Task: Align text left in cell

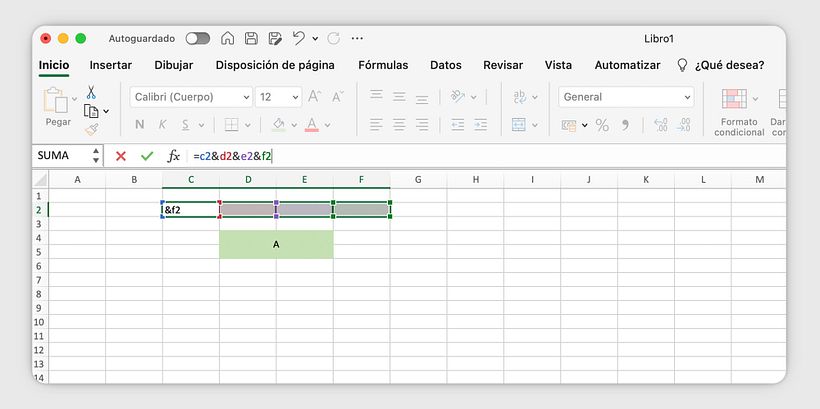Action: tap(376, 124)
